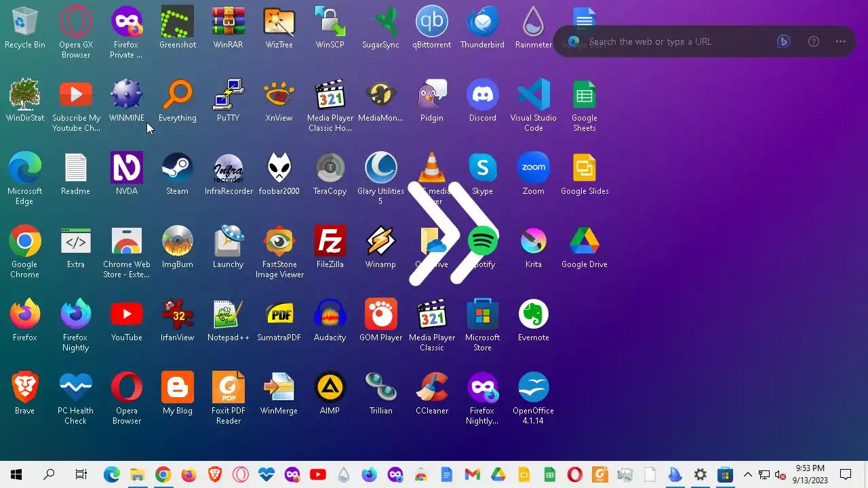Select the Google Sheets desktop icon
Viewport: 868px width, 488px height.
(x=585, y=106)
